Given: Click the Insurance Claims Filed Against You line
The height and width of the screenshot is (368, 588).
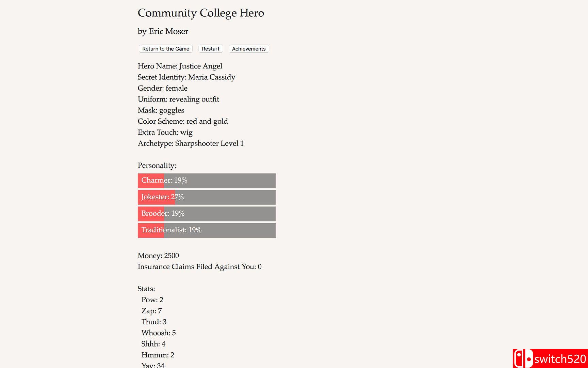Looking at the screenshot, I should coord(199,267).
